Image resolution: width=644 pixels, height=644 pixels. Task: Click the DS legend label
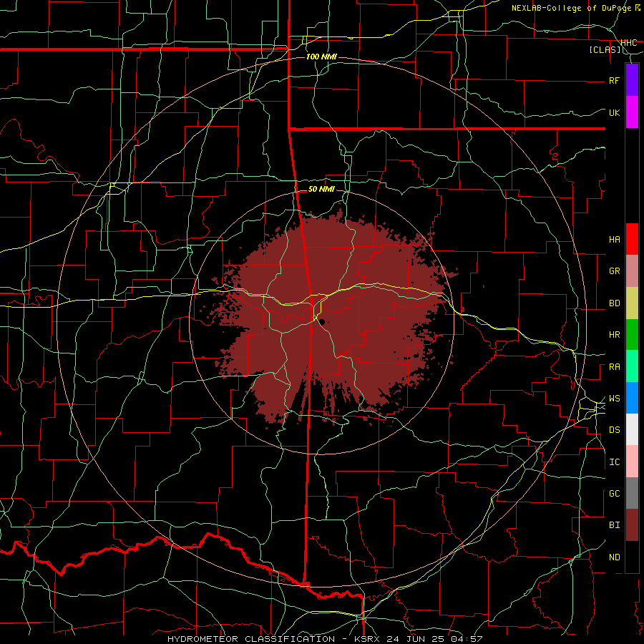[614, 430]
